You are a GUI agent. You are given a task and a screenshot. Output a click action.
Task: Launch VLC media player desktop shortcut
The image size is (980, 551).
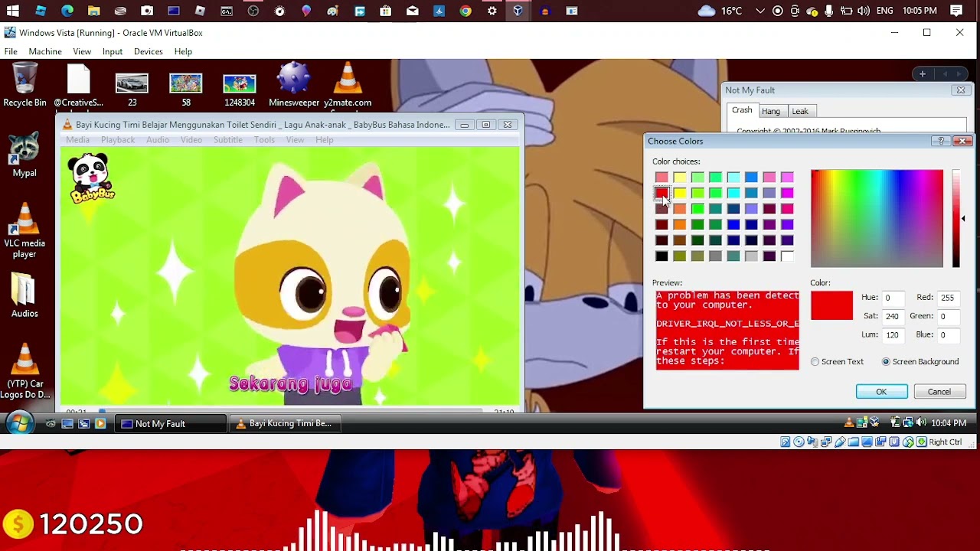[24, 230]
